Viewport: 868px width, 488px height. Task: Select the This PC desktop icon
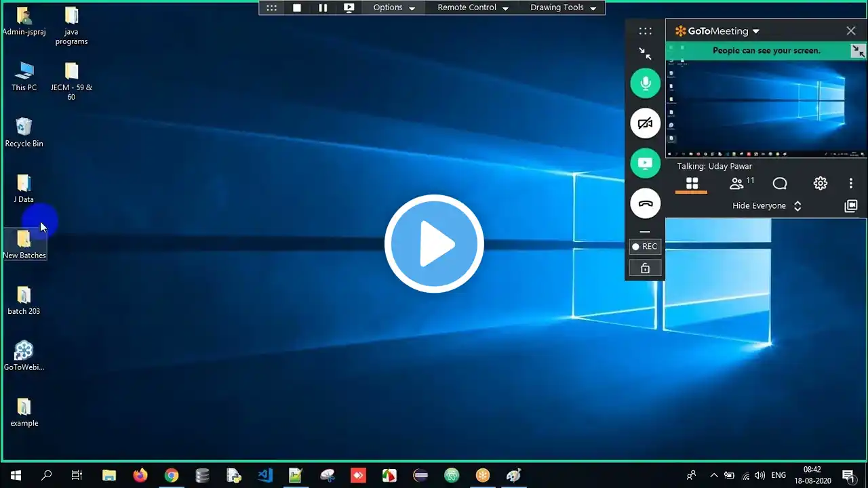pos(24,77)
